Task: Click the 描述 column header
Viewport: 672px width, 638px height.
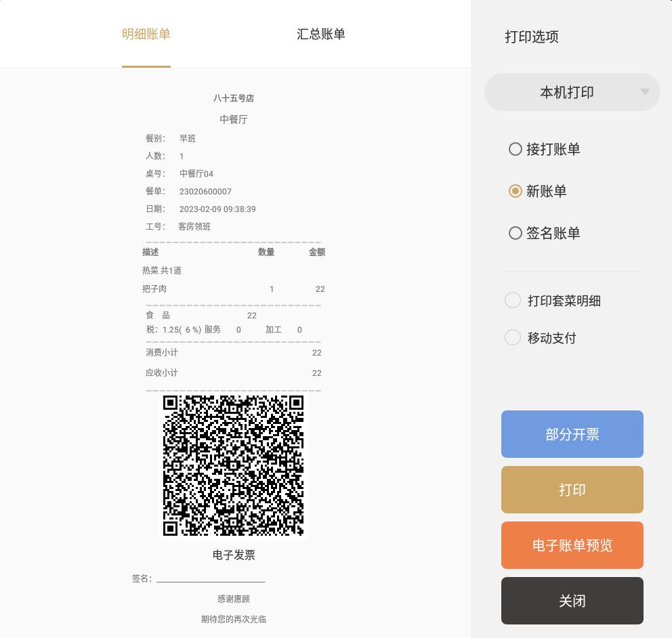Action: (150, 252)
